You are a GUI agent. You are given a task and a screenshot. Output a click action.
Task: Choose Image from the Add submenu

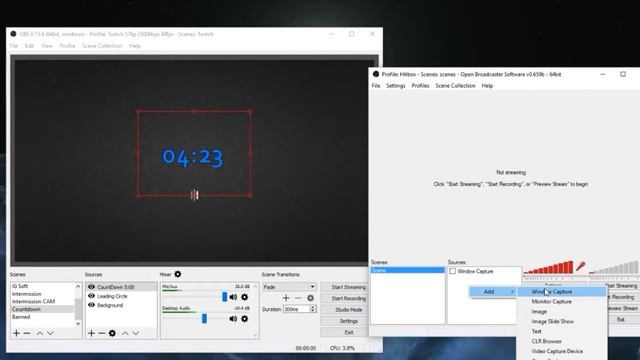[561, 311]
